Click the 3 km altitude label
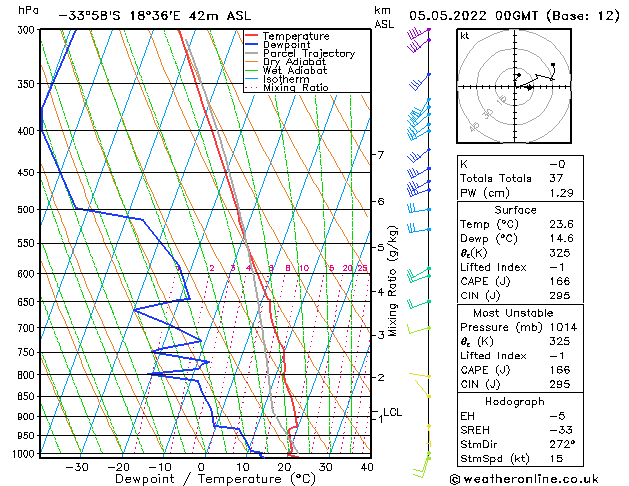The width and height of the screenshot is (629, 486). pos(381,335)
